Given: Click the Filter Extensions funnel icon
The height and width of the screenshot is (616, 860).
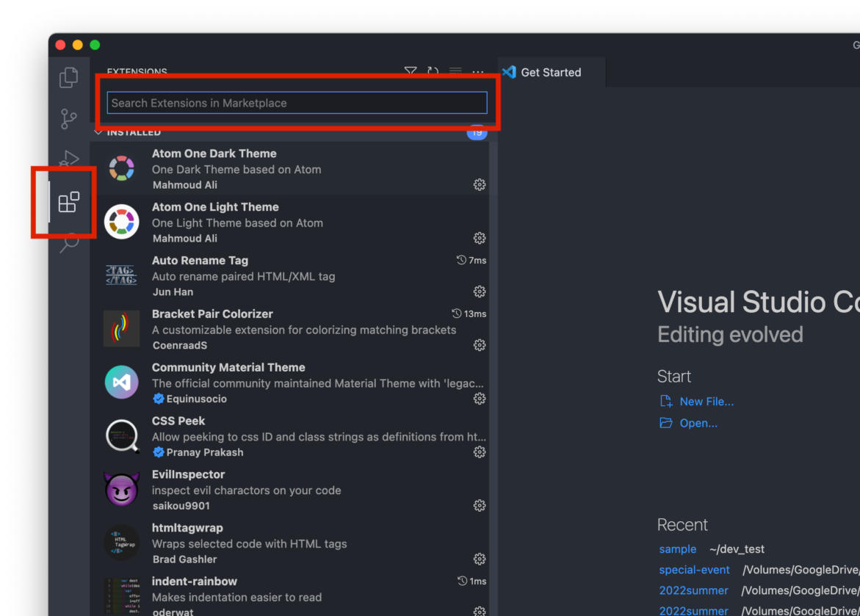Looking at the screenshot, I should click(x=411, y=71).
